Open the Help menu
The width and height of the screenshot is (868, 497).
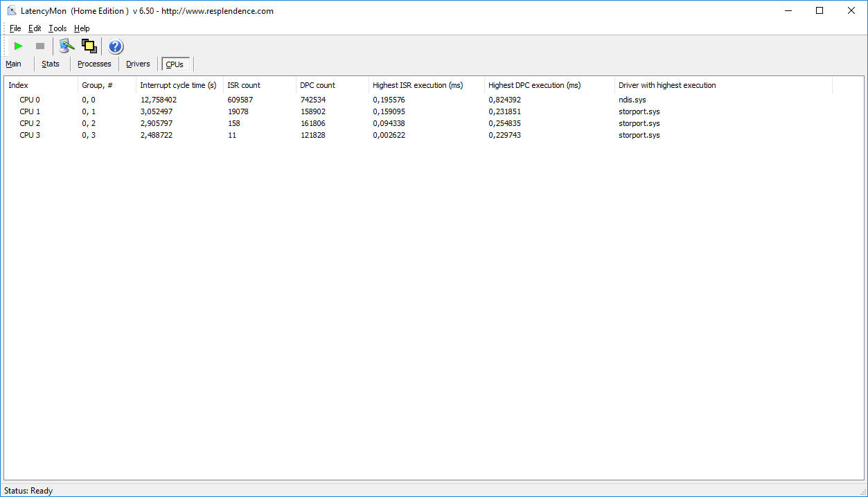pyautogui.click(x=82, y=28)
